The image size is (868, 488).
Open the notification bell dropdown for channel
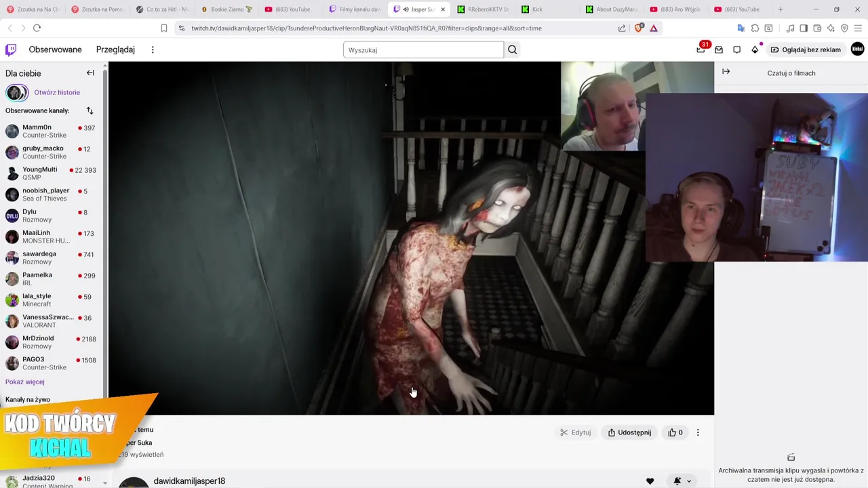tap(682, 481)
